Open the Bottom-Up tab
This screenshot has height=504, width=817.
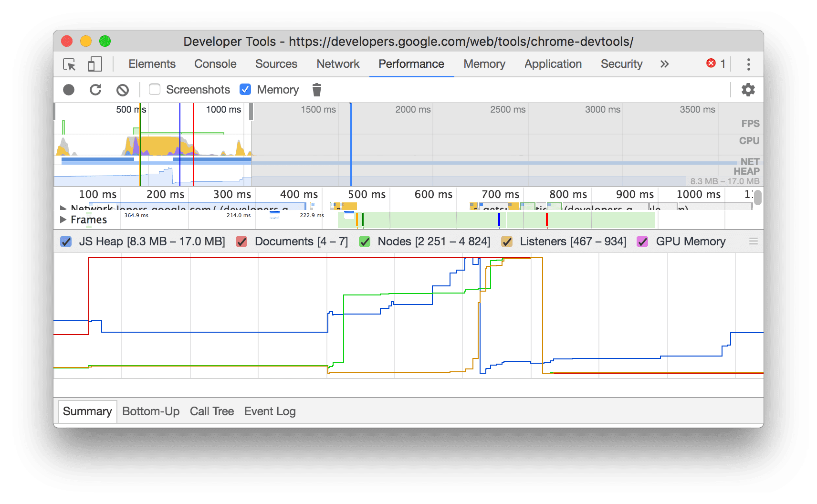pyautogui.click(x=151, y=411)
